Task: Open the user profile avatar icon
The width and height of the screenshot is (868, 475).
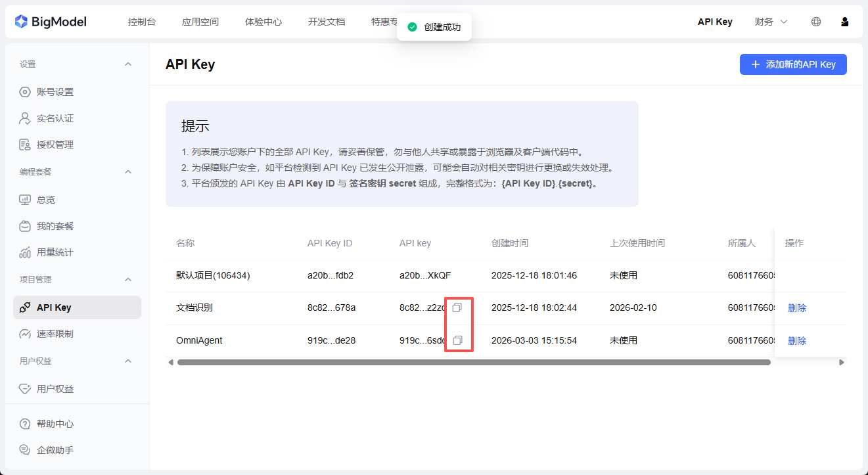Action: (x=844, y=22)
